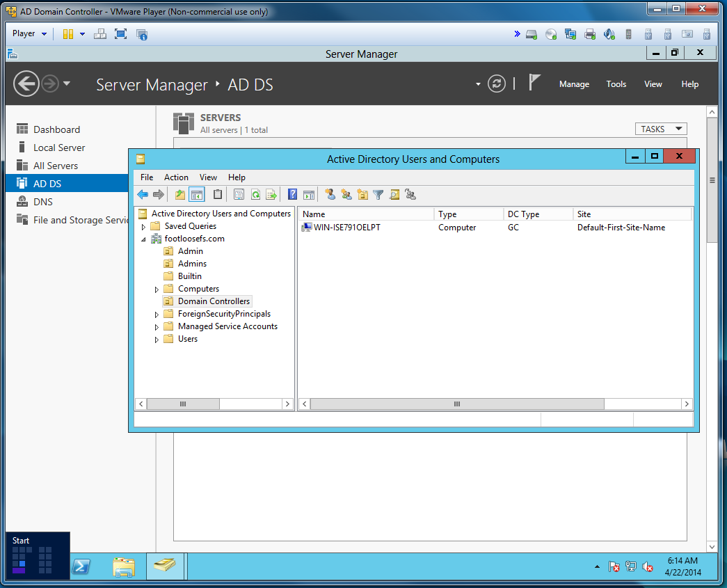Click the Forward arrow in ADUC toolbar
This screenshot has width=727, height=588.
click(159, 195)
